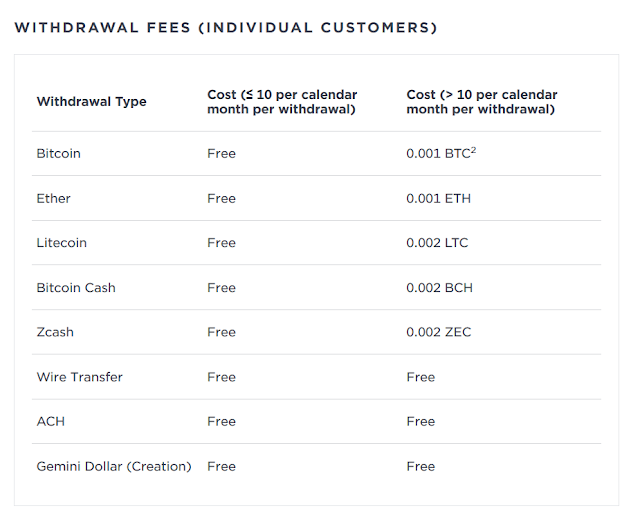Select the ACH row label
Image resolution: width=640 pixels, height=531 pixels.
(51, 422)
